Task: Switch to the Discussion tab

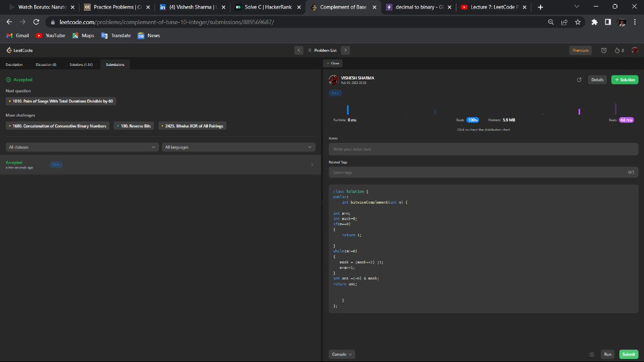Action: 46,64
